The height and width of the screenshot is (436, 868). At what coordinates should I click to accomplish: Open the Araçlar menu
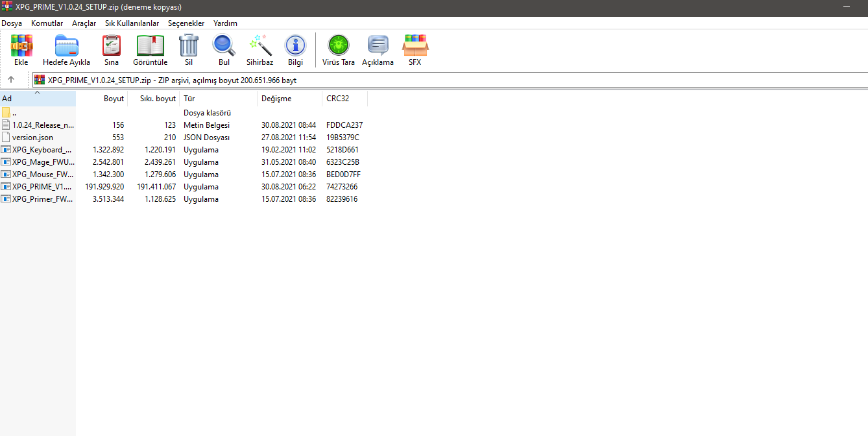pyautogui.click(x=84, y=23)
